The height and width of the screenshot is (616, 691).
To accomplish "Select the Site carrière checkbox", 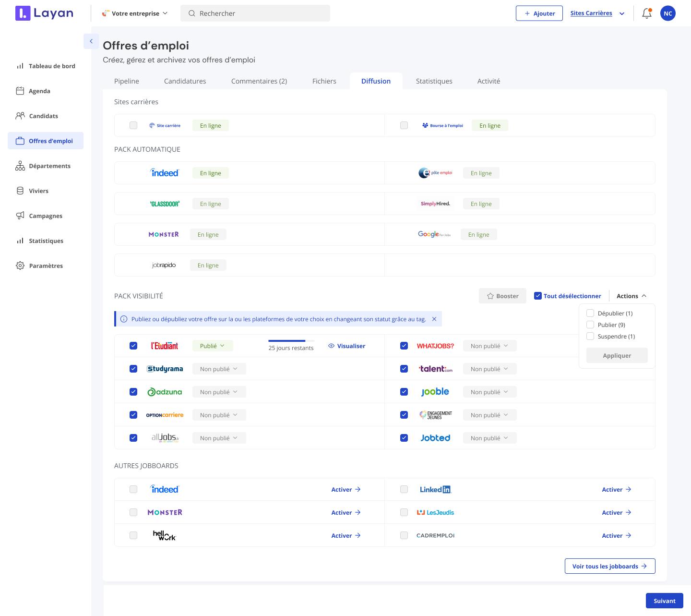I will click(x=133, y=125).
